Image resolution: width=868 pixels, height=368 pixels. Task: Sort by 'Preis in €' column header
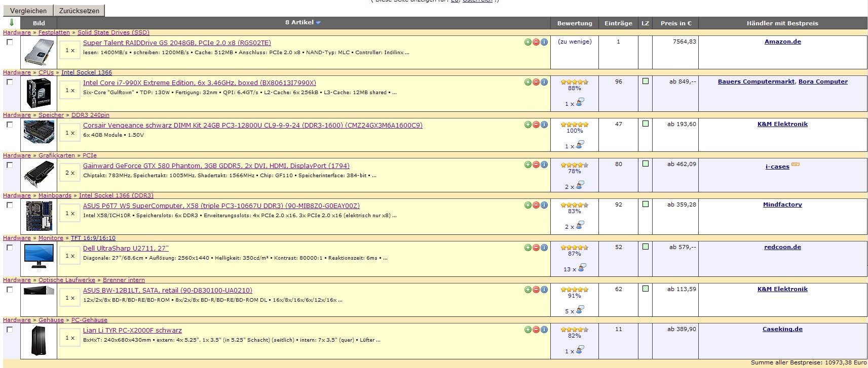[675, 23]
